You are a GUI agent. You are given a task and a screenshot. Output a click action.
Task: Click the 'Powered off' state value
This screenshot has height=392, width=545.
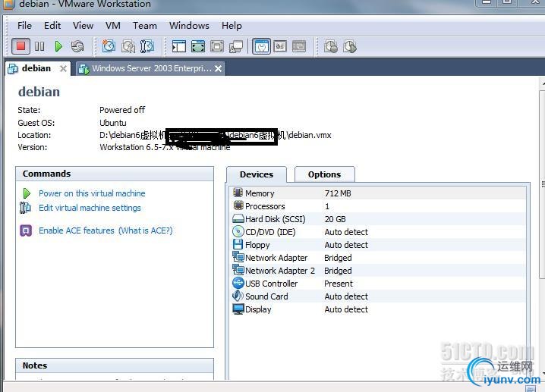[x=122, y=110]
